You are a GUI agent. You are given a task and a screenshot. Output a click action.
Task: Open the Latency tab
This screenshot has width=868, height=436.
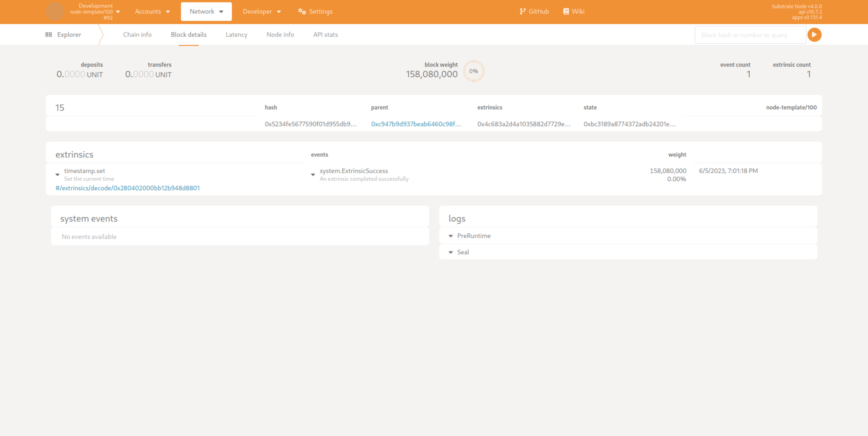[236, 35]
